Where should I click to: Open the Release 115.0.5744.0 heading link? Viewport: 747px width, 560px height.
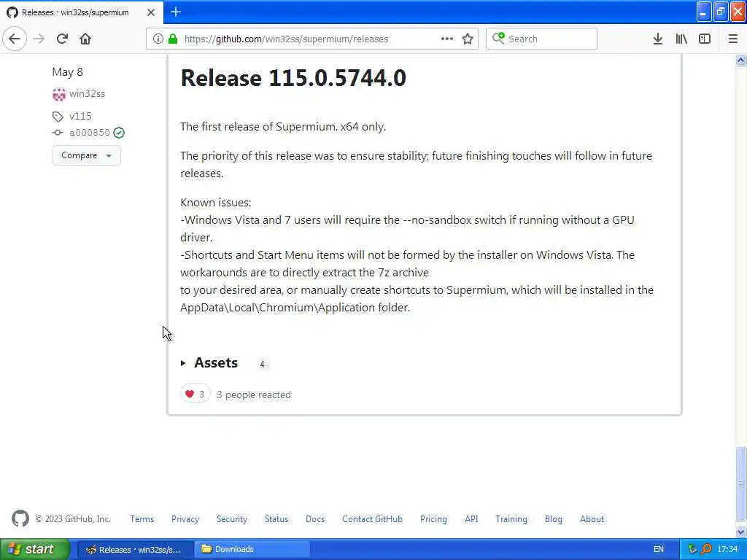click(293, 78)
